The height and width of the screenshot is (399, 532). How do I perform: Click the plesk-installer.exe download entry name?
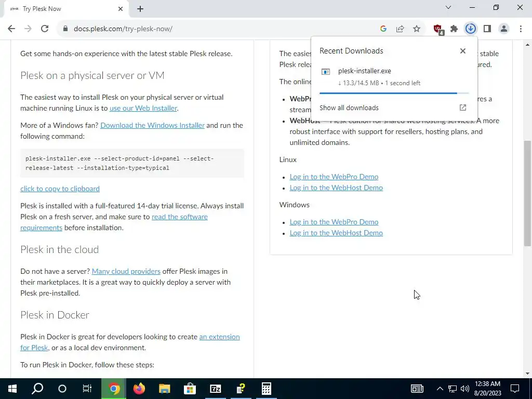364,71
